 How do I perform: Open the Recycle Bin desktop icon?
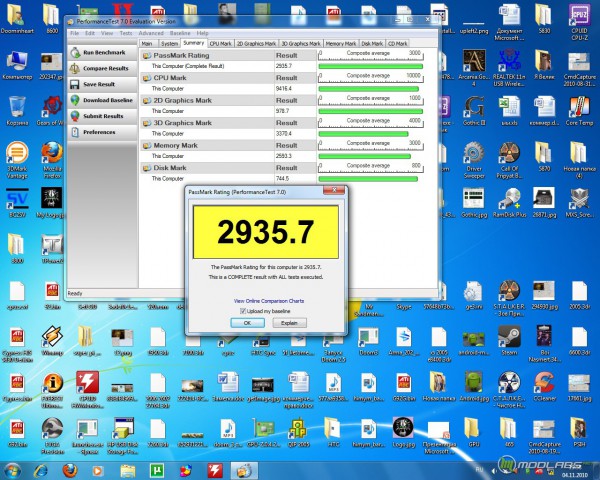pyautogui.click(x=17, y=111)
